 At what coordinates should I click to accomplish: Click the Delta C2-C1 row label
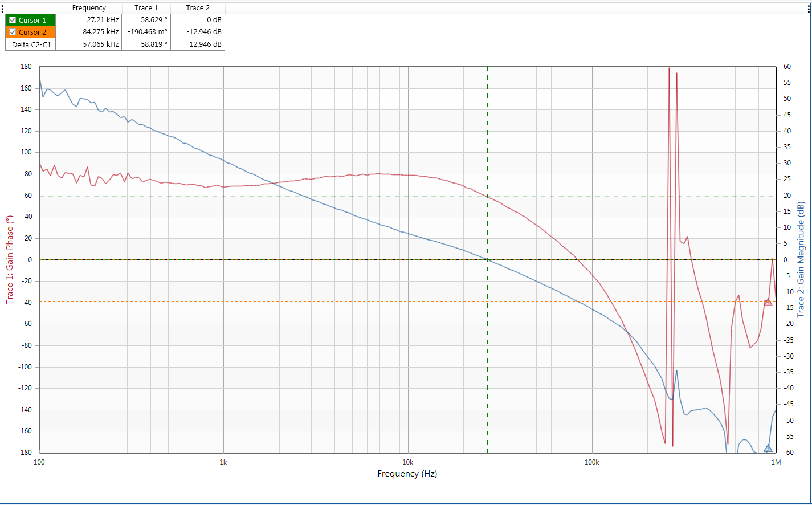click(x=30, y=44)
